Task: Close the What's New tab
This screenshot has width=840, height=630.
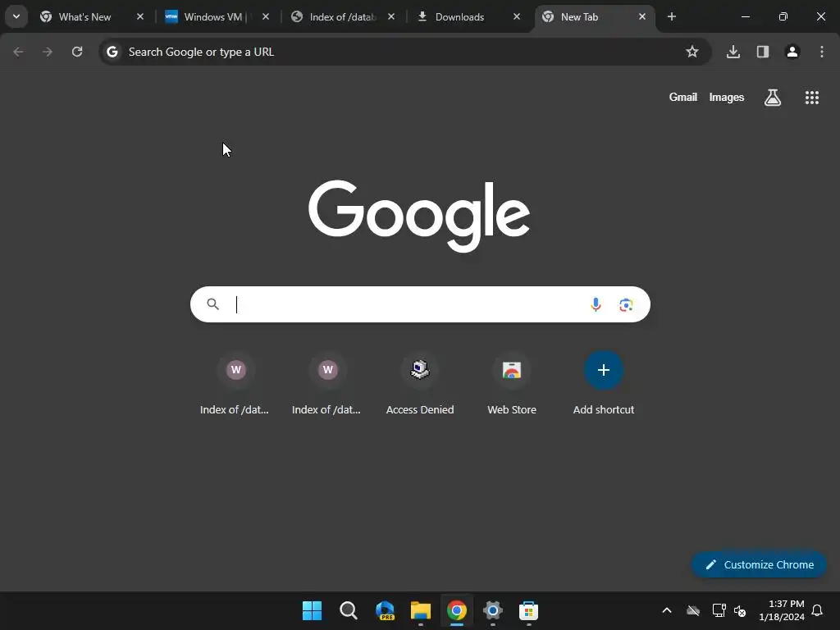Action: [140, 16]
